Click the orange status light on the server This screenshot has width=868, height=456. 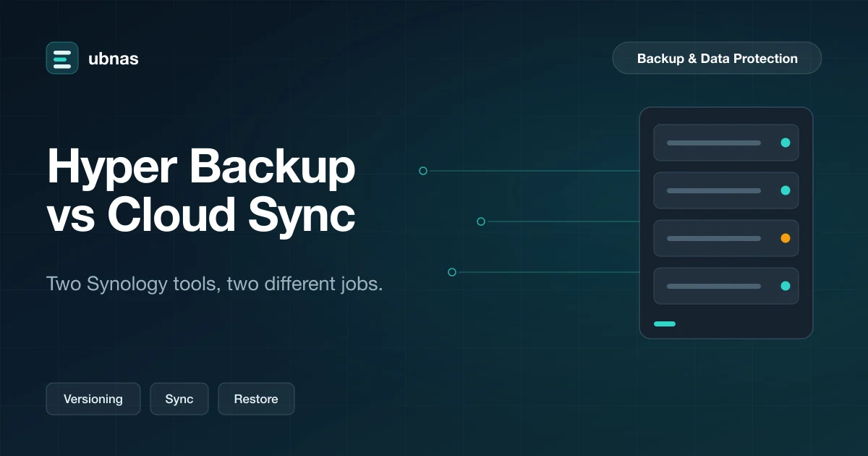pos(786,238)
